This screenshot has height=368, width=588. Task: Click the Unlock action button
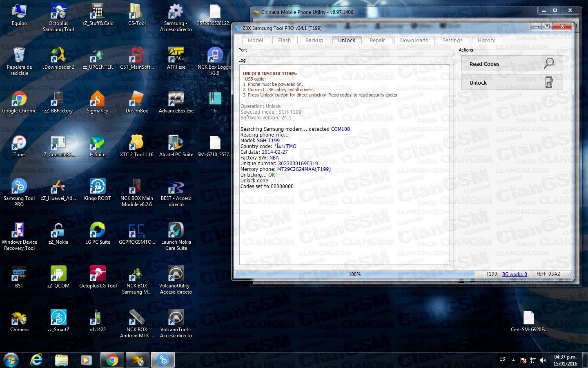coord(512,83)
